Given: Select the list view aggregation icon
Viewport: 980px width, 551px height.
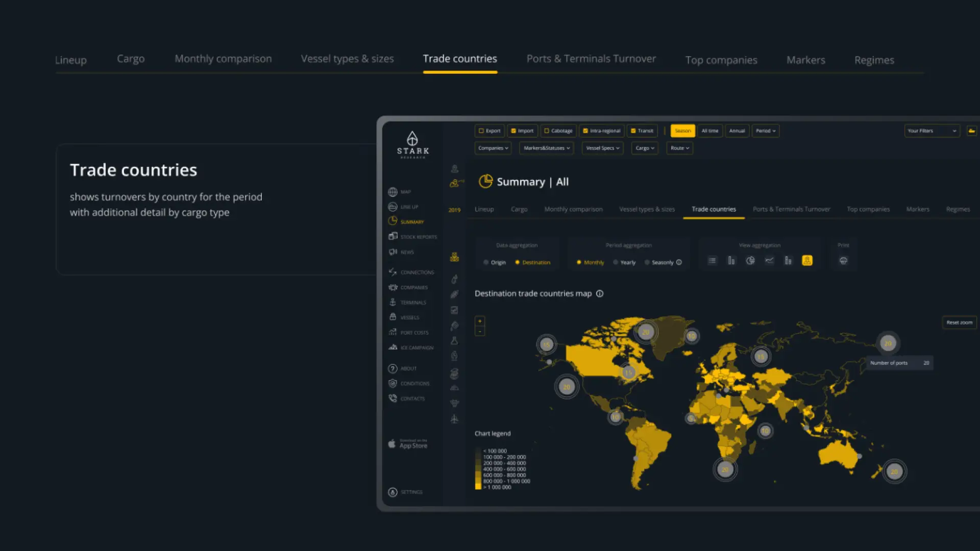Looking at the screenshot, I should pos(712,261).
